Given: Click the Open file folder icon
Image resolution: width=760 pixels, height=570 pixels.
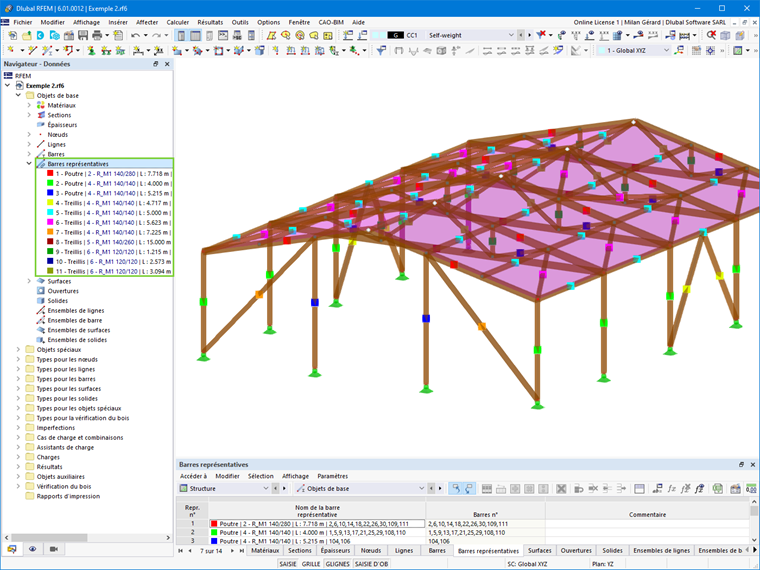Looking at the screenshot, I should click(x=27, y=35).
